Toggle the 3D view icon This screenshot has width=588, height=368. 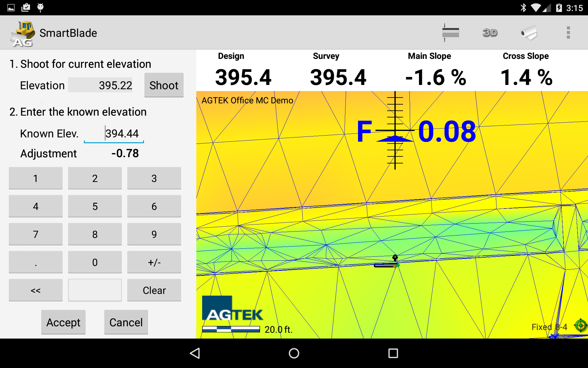tap(490, 33)
